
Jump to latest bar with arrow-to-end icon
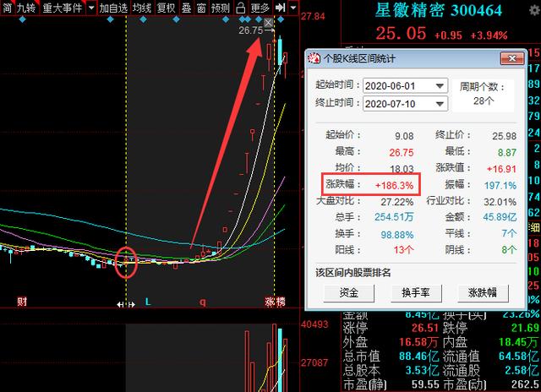280,8
